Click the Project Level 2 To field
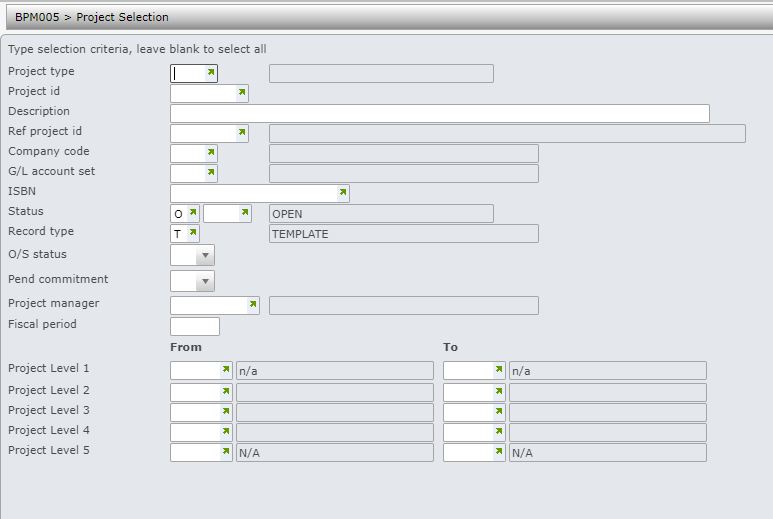The height and width of the screenshot is (519, 773). click(468, 392)
